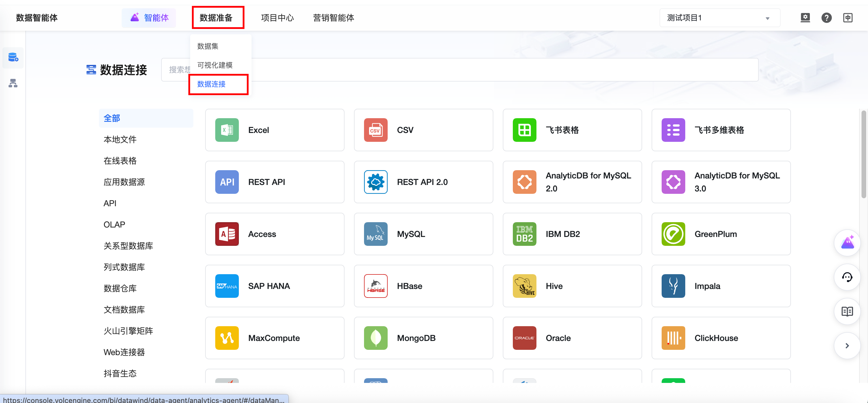Filter by 关系型数据库 category
868x403 pixels.
[x=128, y=246]
